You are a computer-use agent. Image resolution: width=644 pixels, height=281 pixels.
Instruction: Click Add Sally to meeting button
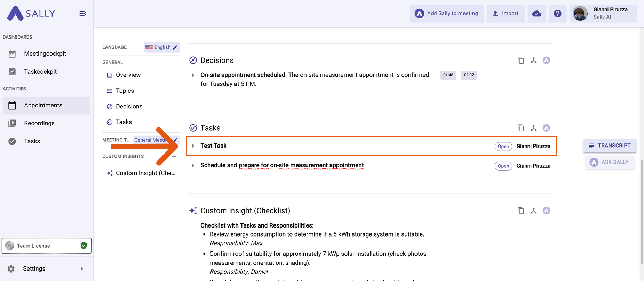click(447, 14)
